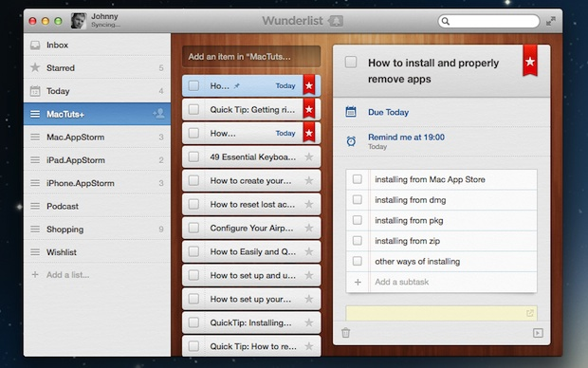Click the plus icon beside Add a subtask
588x368 pixels.
358,282
